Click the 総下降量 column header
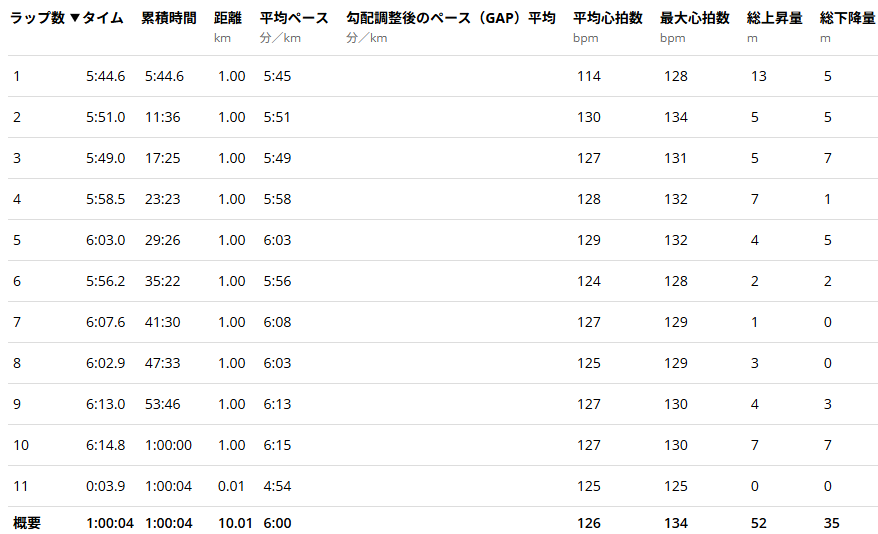This screenshot has width=878, height=534. pyautogui.click(x=847, y=18)
